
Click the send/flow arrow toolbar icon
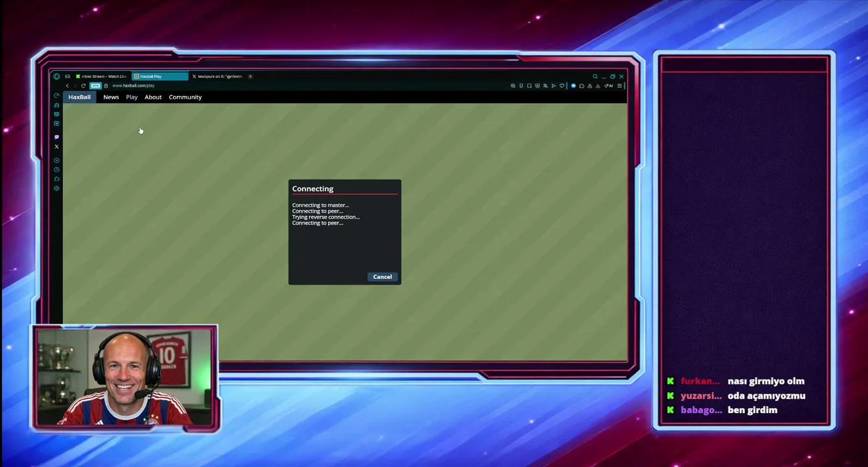[x=554, y=86]
